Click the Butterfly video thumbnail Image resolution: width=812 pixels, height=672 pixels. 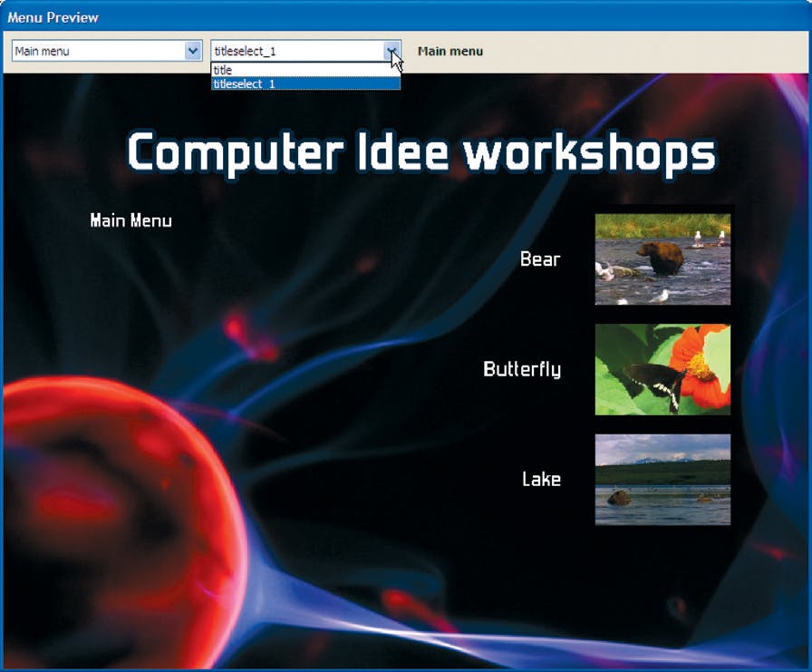[x=662, y=369]
